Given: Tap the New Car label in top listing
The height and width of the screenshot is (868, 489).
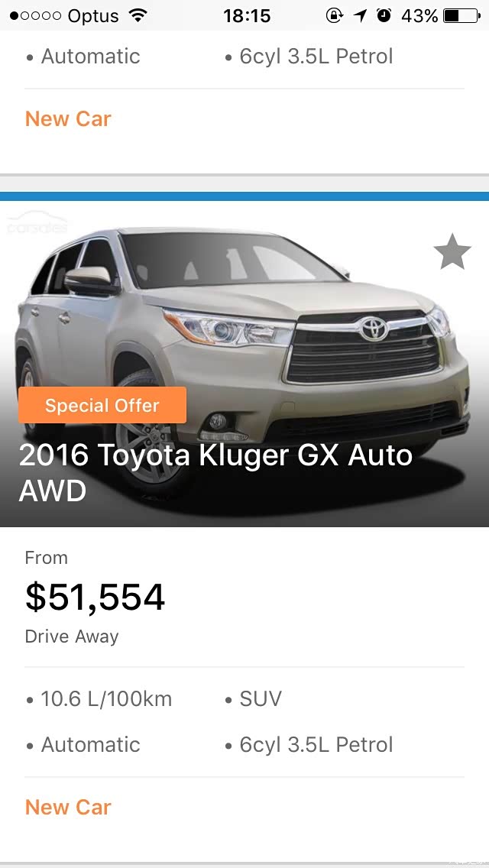Looking at the screenshot, I should tap(68, 118).
